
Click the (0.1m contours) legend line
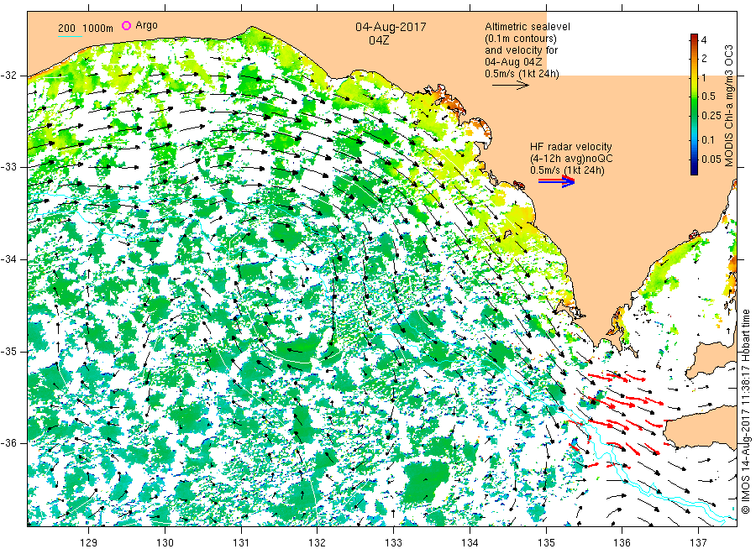coord(521,39)
